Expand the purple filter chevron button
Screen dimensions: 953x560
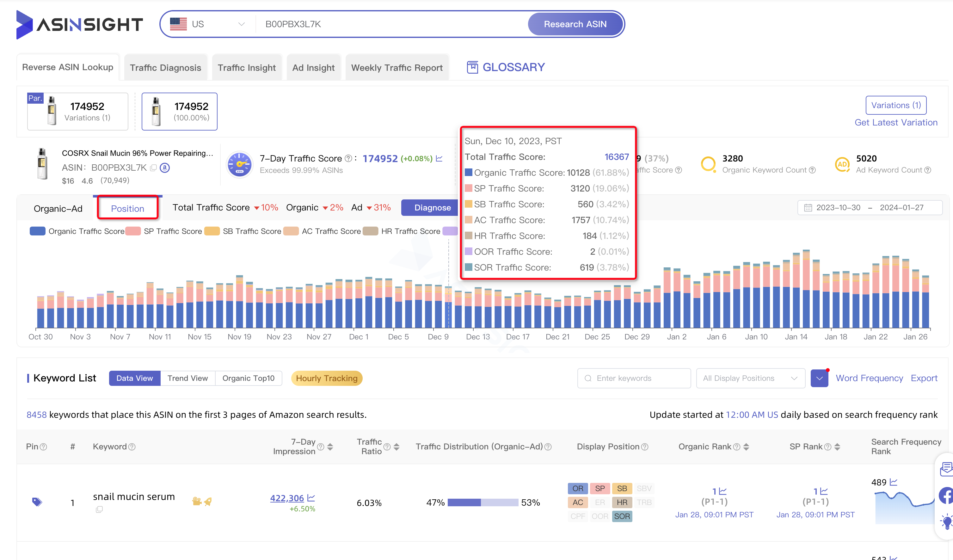[x=819, y=378]
